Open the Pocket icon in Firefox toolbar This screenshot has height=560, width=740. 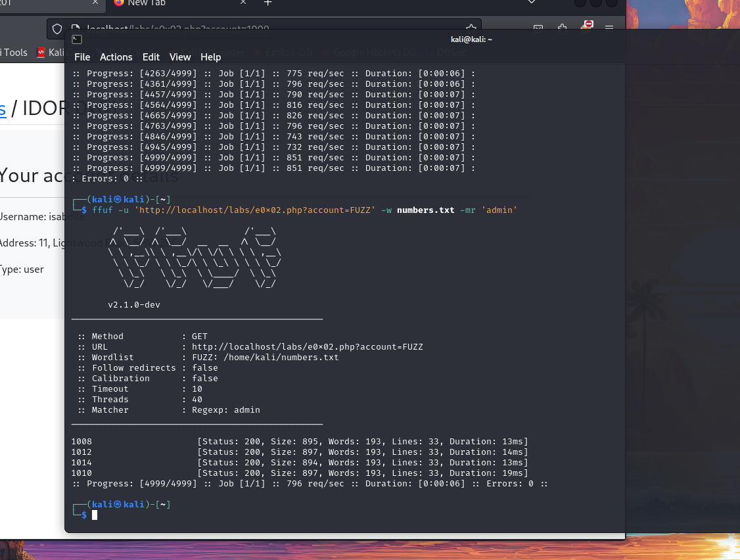click(538, 28)
